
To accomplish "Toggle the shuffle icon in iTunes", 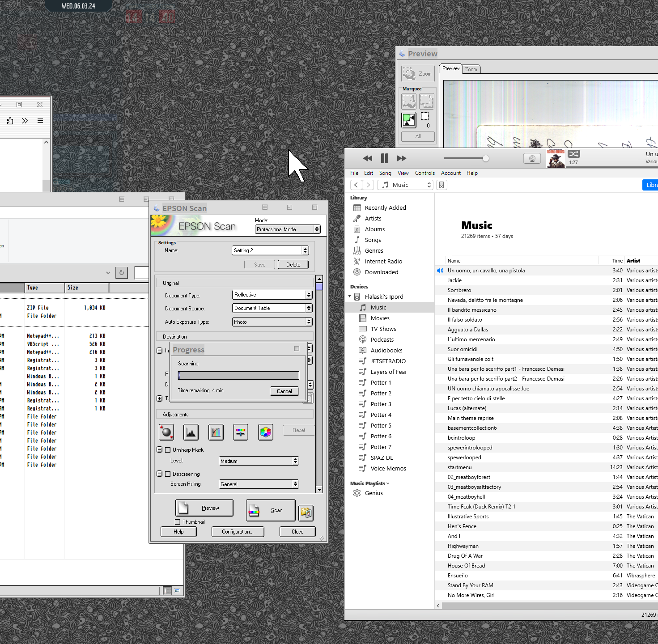I will point(574,154).
